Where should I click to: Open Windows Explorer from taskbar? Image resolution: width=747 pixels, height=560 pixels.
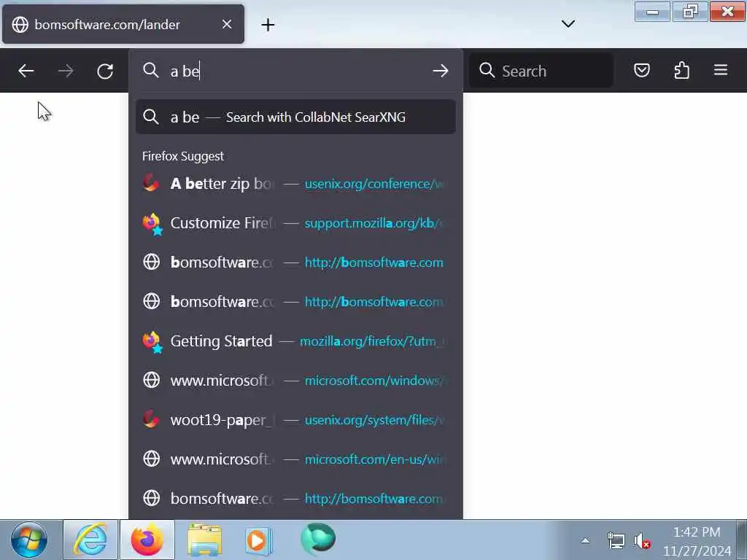(204, 540)
